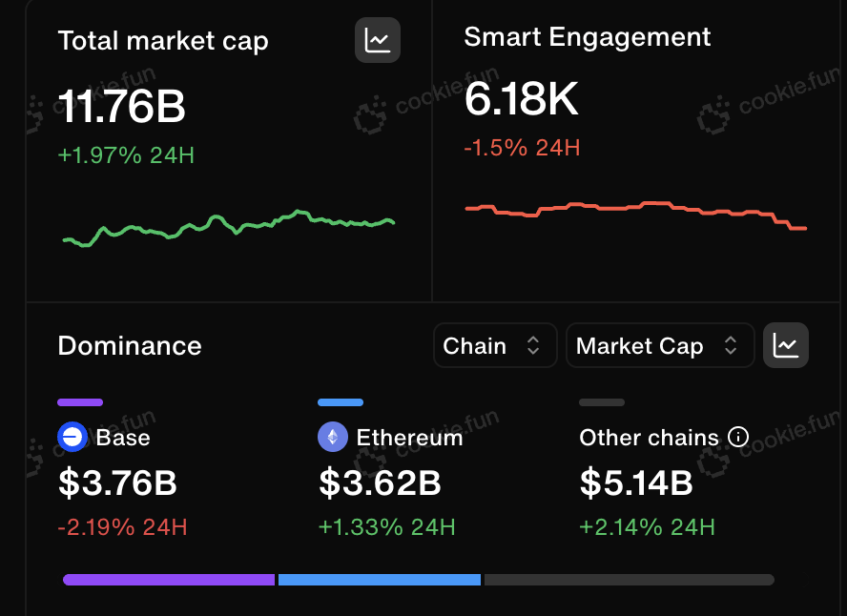Image resolution: width=847 pixels, height=616 pixels.
Task: Select the blue Ethereum dominance bar segment
Action: (380, 580)
